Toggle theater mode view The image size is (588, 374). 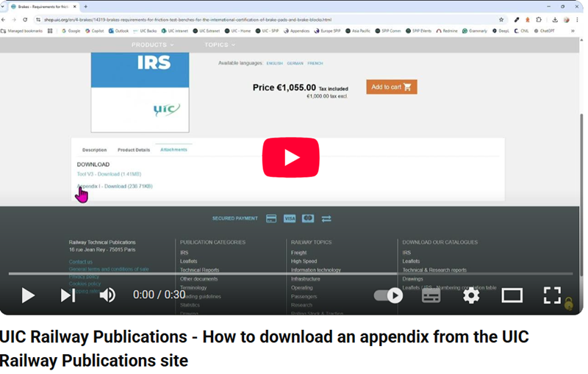tap(512, 295)
